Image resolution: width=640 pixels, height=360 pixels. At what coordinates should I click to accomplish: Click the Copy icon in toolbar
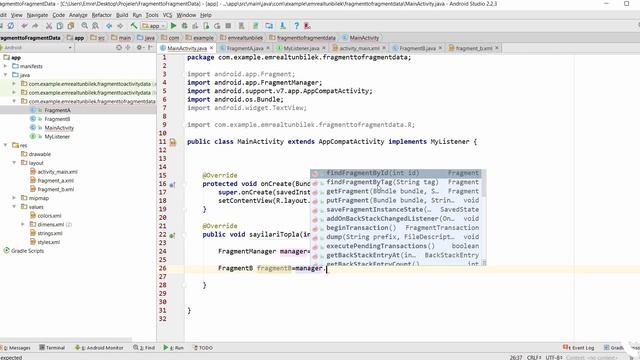60,26
